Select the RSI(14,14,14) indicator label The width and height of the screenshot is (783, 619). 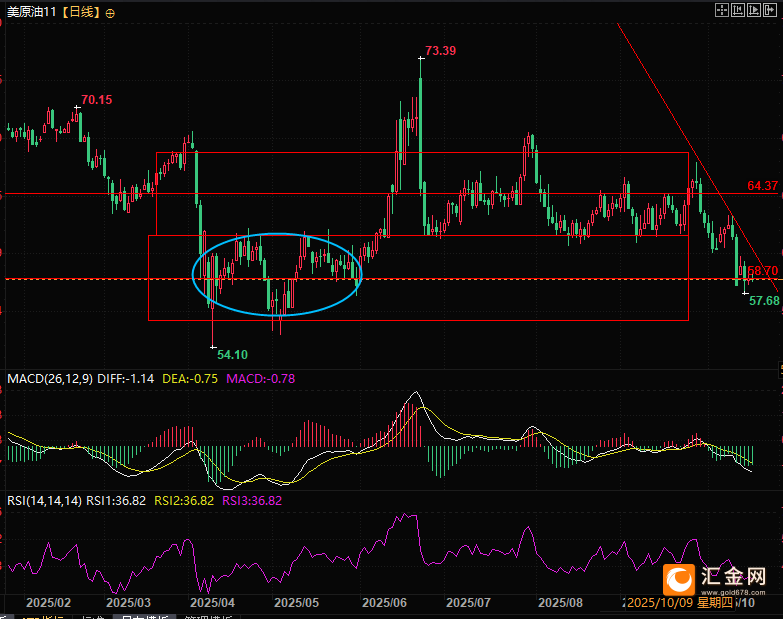pyautogui.click(x=44, y=500)
